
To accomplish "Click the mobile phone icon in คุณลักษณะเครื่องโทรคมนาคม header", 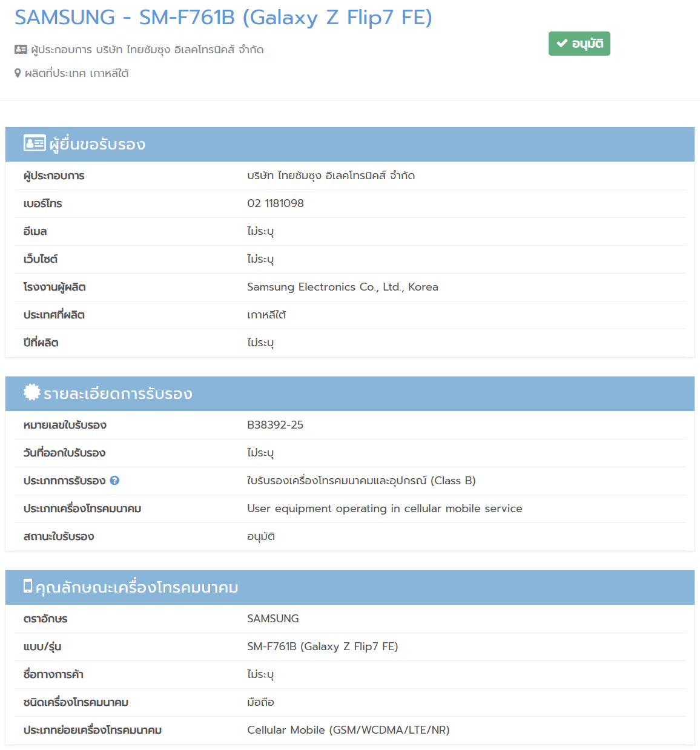I will [28, 586].
